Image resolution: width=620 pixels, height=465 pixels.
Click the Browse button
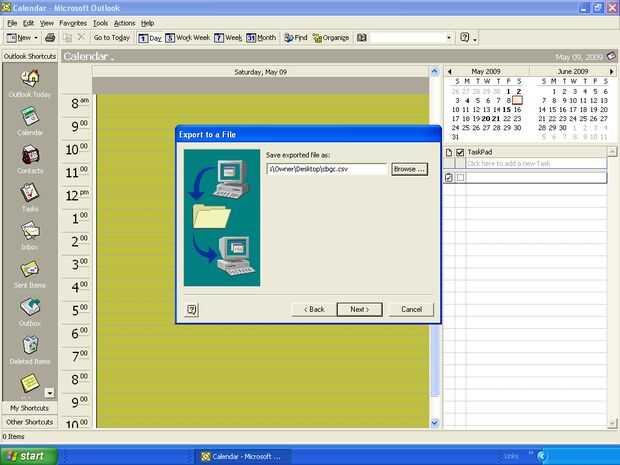[409, 169]
